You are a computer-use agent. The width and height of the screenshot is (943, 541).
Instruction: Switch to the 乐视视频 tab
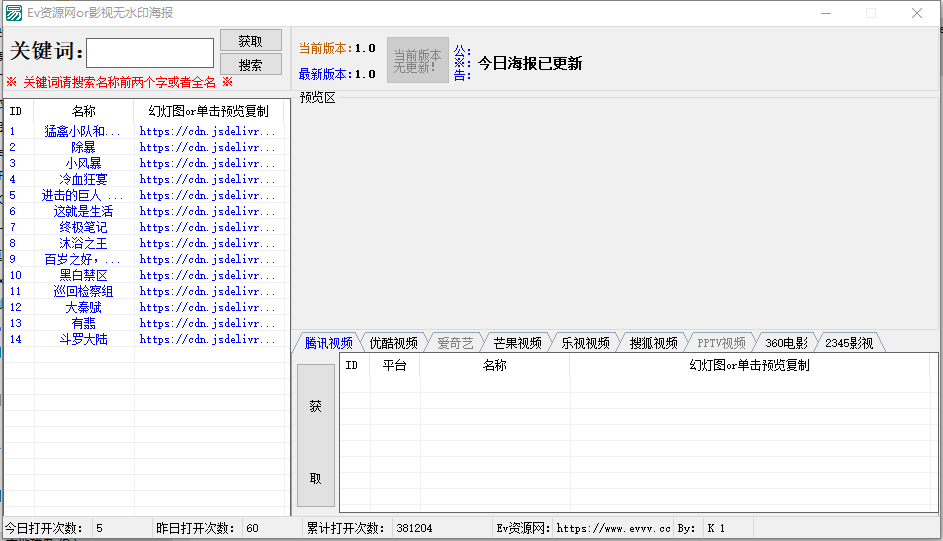pyautogui.click(x=585, y=343)
